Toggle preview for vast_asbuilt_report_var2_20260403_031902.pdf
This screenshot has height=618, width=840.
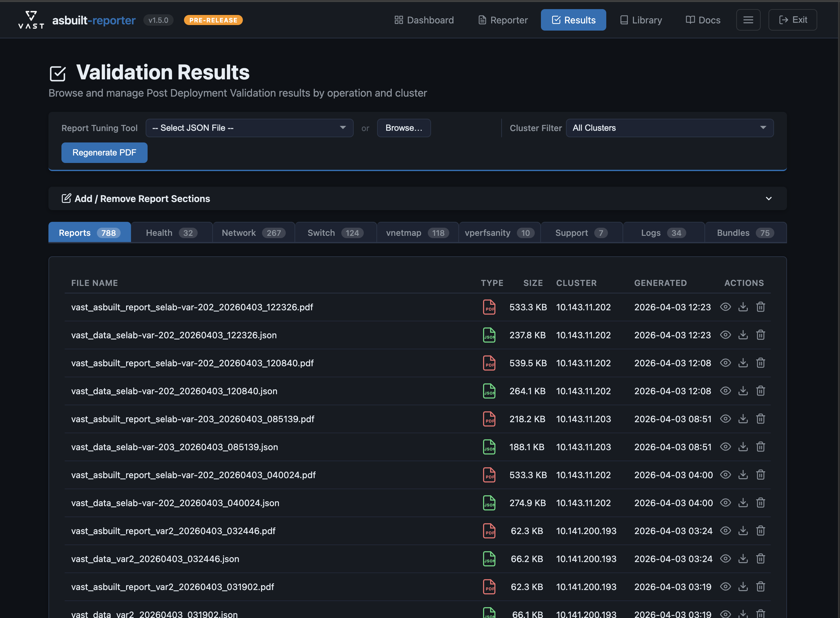click(725, 586)
